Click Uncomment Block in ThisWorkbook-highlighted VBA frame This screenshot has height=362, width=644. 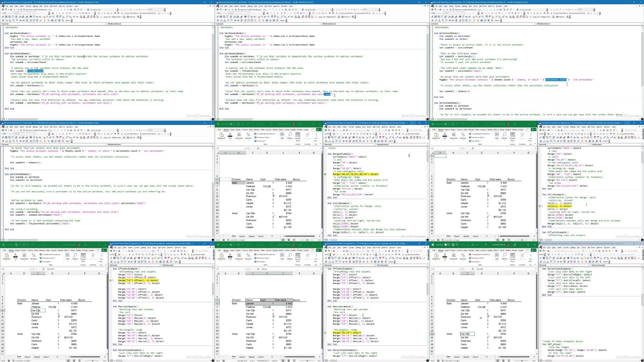click(148, 13)
